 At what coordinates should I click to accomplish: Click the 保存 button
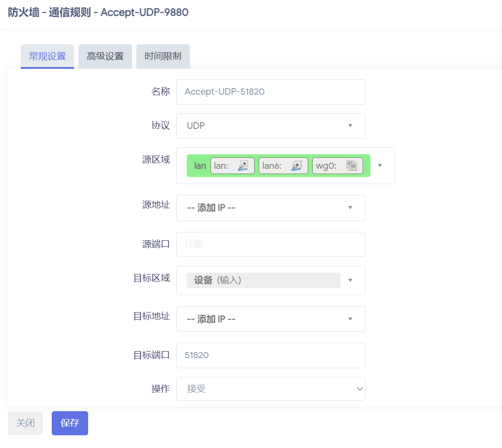pyautogui.click(x=70, y=423)
